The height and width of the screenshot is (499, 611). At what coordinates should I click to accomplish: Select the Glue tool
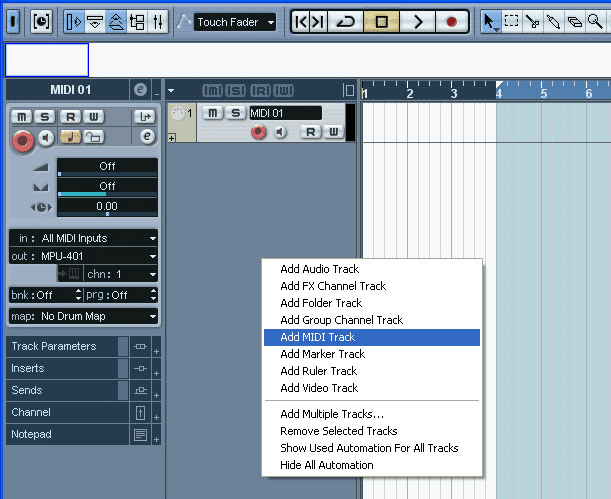[x=553, y=22]
